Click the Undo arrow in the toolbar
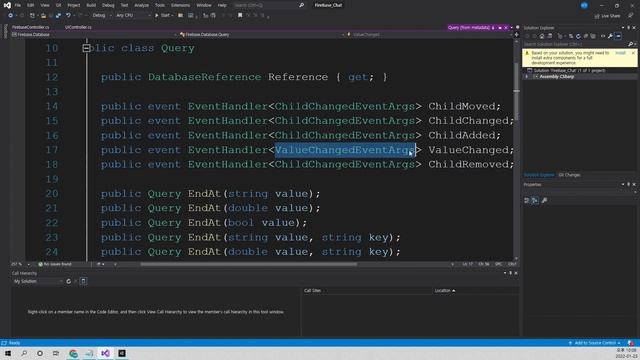The width and height of the screenshot is (640, 360). (68, 16)
